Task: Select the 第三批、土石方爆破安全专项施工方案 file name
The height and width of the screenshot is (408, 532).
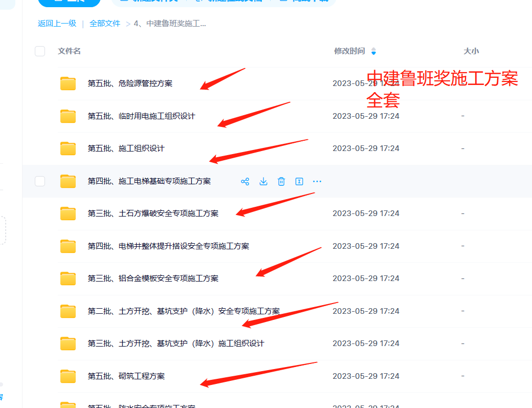Action: point(153,213)
